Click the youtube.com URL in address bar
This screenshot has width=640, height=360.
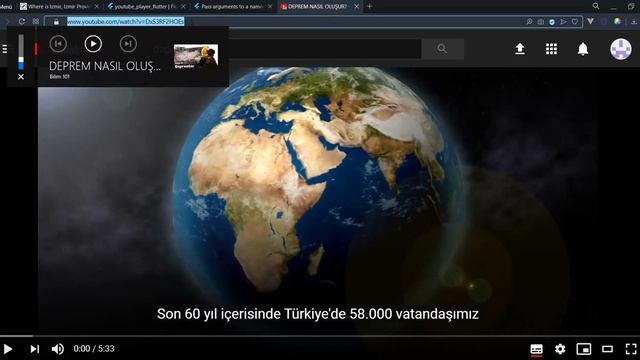pyautogui.click(x=125, y=22)
